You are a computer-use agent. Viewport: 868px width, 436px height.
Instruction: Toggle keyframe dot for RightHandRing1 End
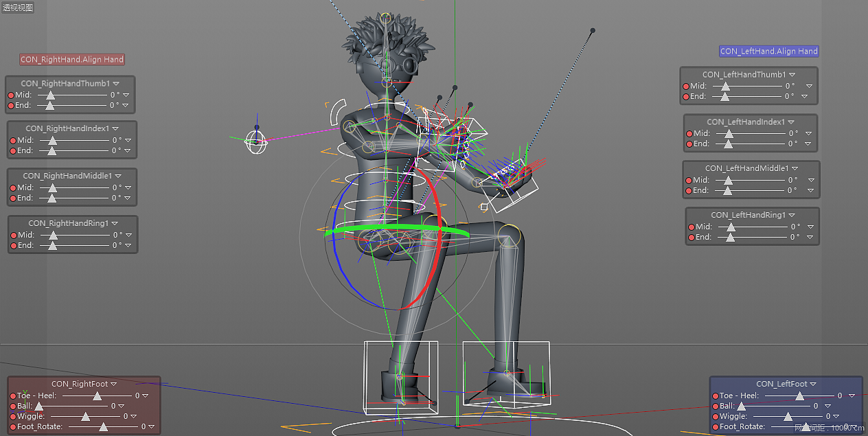[x=13, y=245]
